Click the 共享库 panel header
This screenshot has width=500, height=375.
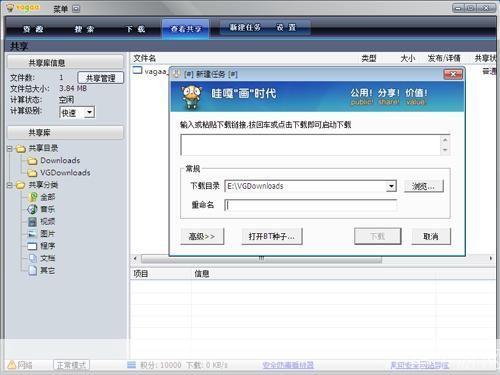65,133
